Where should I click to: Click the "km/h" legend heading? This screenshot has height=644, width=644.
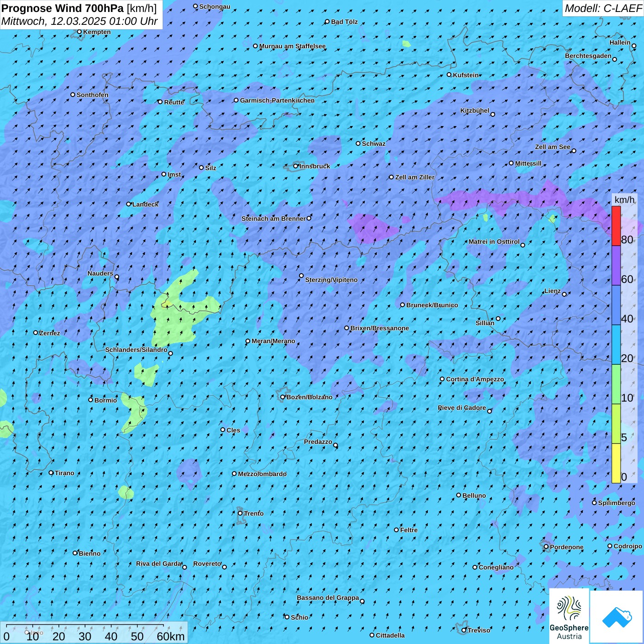coord(624,200)
